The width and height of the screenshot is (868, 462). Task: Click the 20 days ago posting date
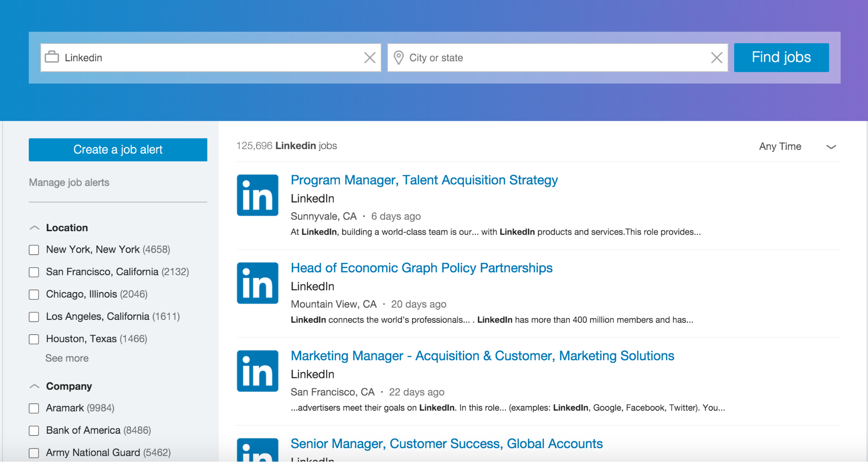click(419, 304)
